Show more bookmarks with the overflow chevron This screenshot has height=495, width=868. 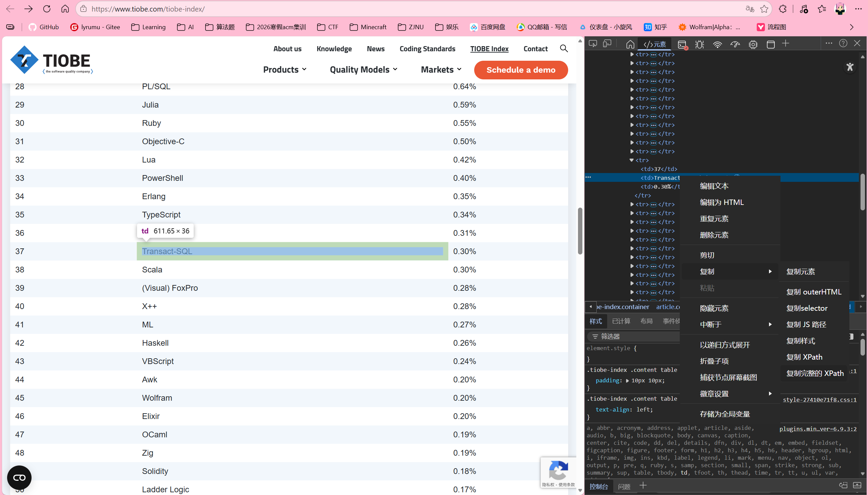851,27
